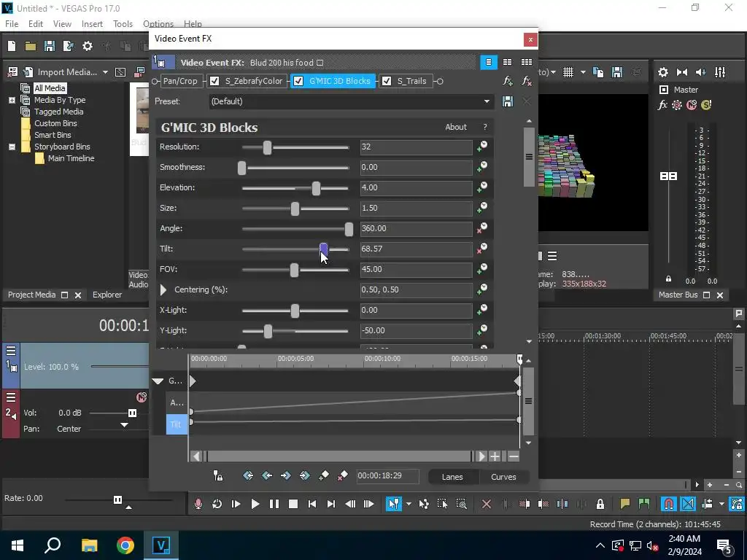Click the About link in G'MIC 3D Blocks
This screenshot has width=747, height=560.
point(455,127)
